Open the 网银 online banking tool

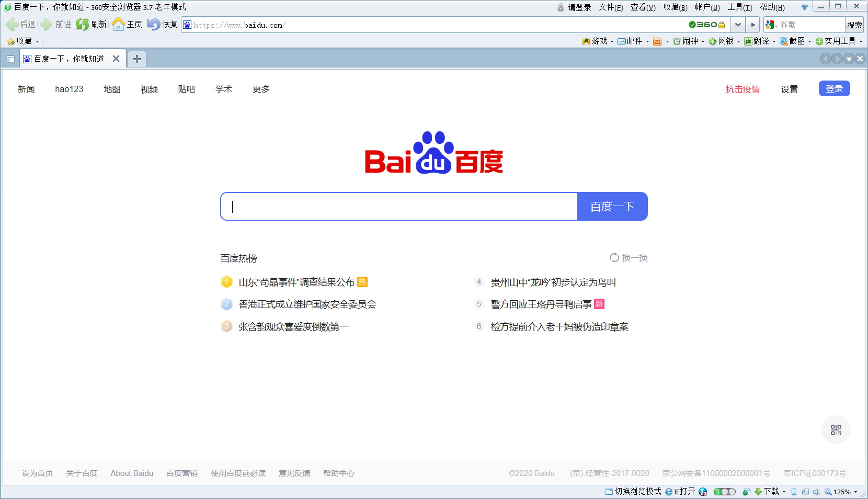721,41
